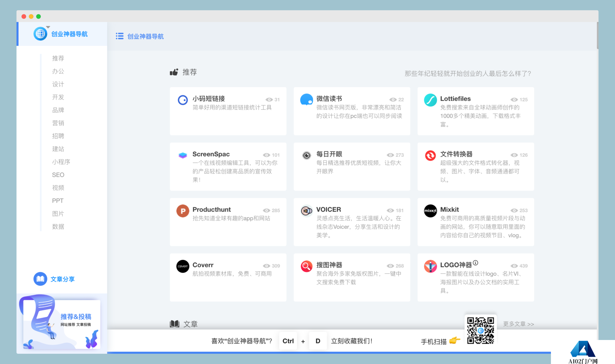The width and height of the screenshot is (615, 364).
Task: Click the globe logo icon in sidebar
Action: 40,34
